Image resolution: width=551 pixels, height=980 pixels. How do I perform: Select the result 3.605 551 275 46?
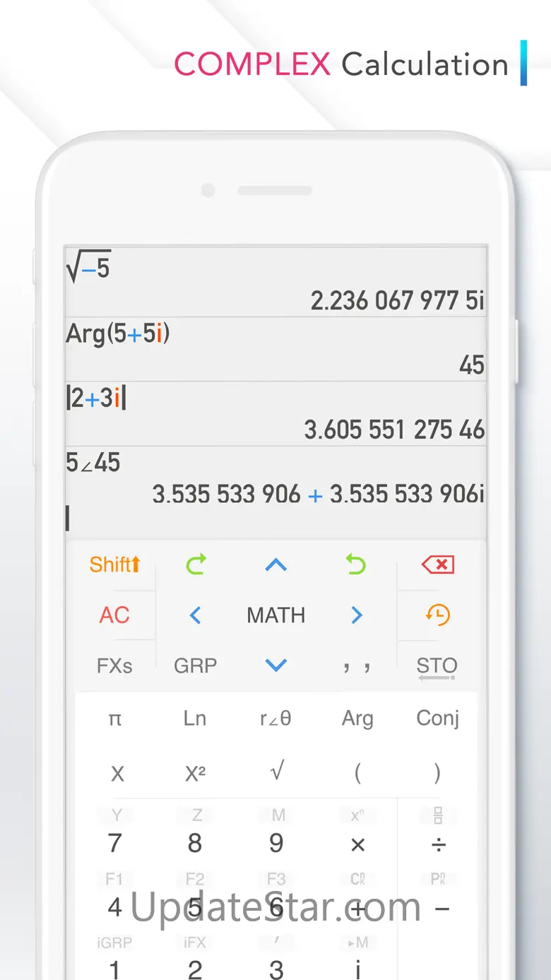[395, 430]
